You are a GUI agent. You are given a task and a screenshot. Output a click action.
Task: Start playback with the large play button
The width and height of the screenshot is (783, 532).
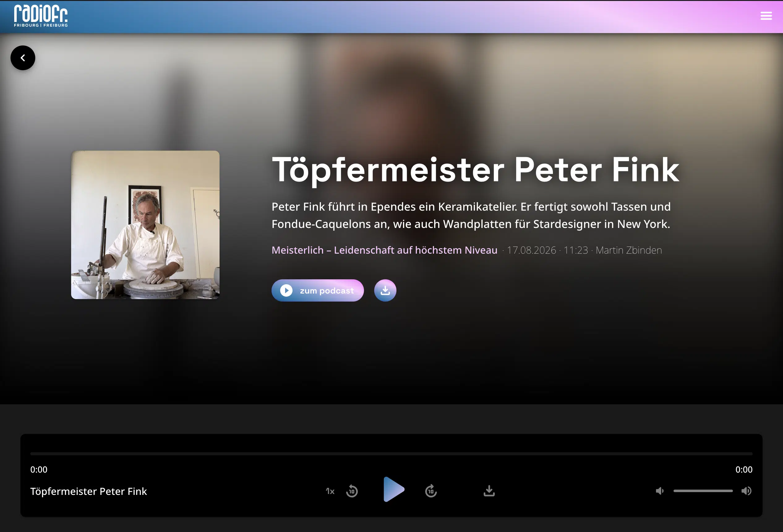(x=394, y=490)
